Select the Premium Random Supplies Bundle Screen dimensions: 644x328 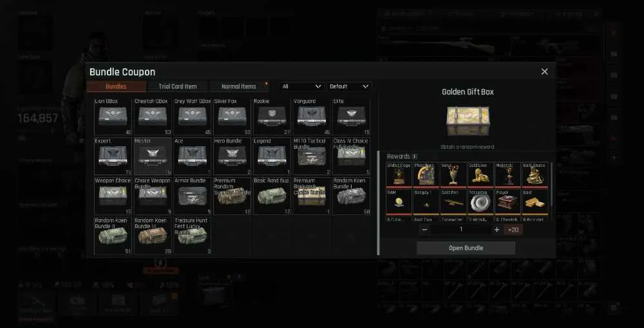coord(232,196)
